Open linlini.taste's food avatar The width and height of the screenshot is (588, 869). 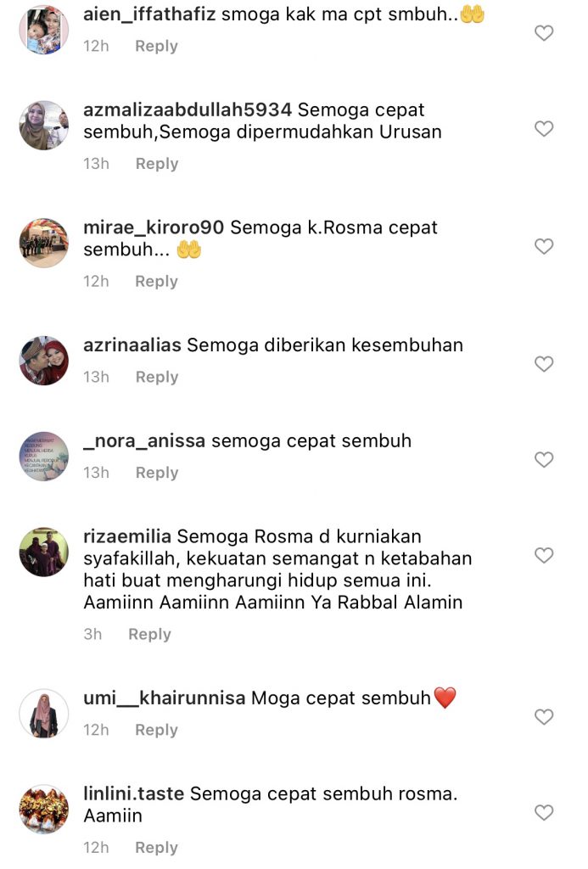coord(44,809)
